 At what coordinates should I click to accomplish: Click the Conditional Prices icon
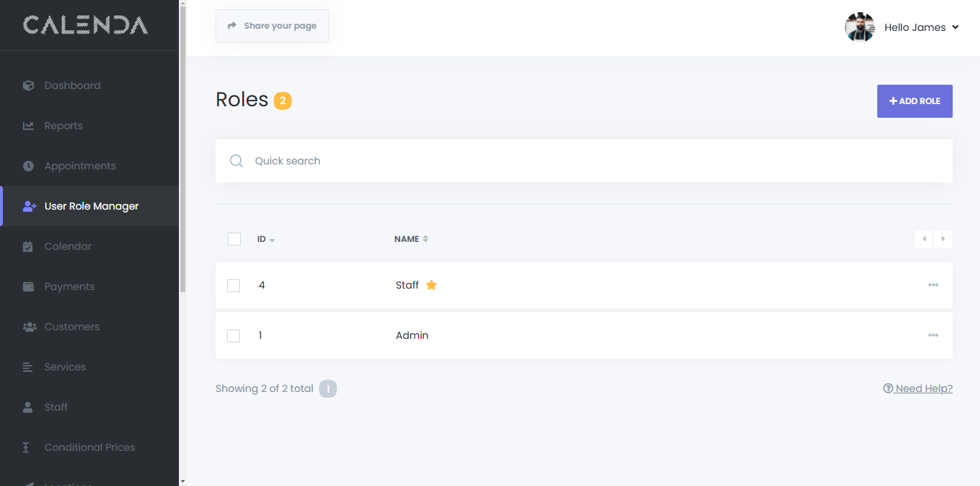(x=27, y=447)
